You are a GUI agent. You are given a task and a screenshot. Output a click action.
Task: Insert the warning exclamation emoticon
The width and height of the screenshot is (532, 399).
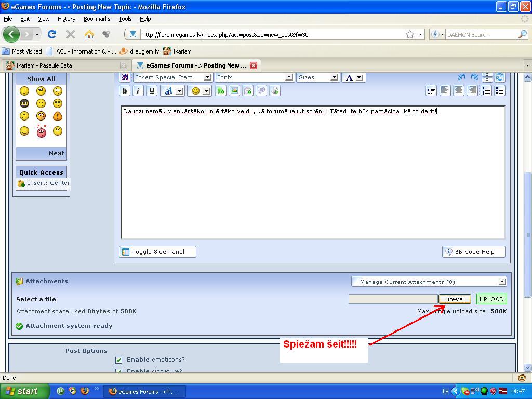58,116
